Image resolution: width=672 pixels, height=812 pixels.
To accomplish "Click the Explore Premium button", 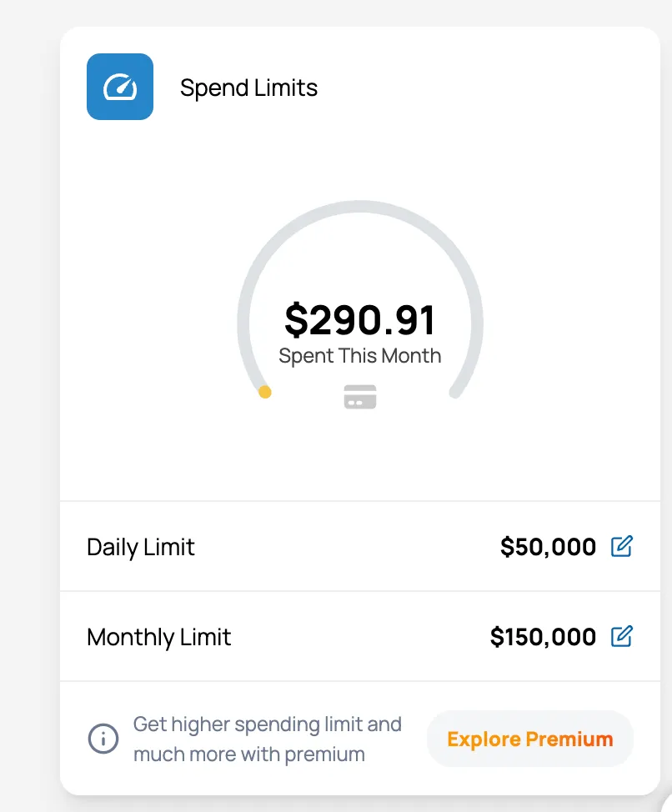I will [529, 739].
